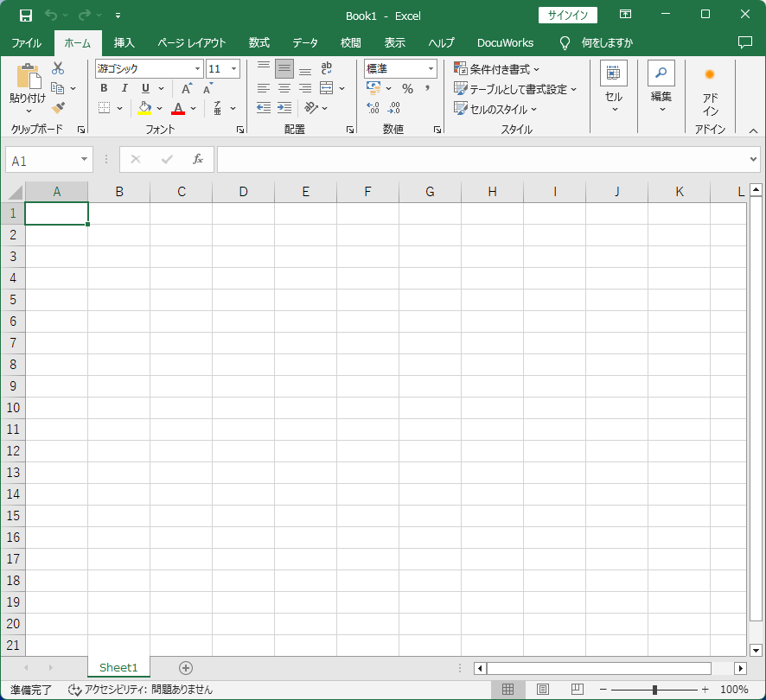Click the Cut scissors icon

pos(58,68)
